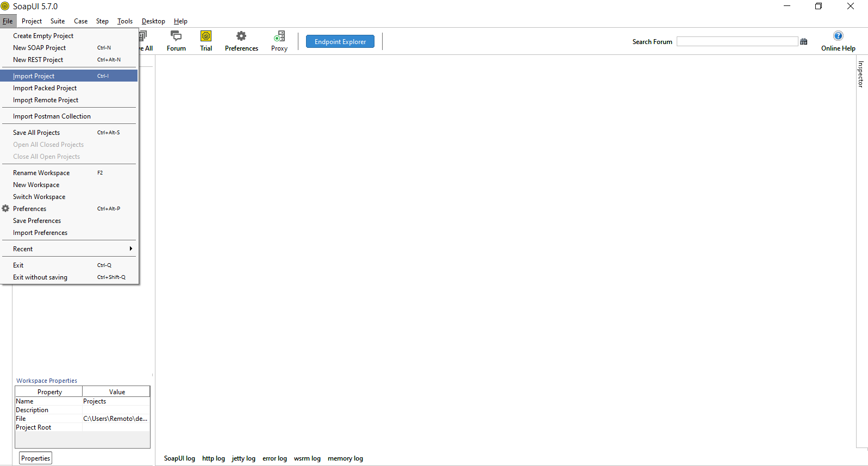Click inside the Search Forum field
The height and width of the screenshot is (466, 868).
[737, 42]
